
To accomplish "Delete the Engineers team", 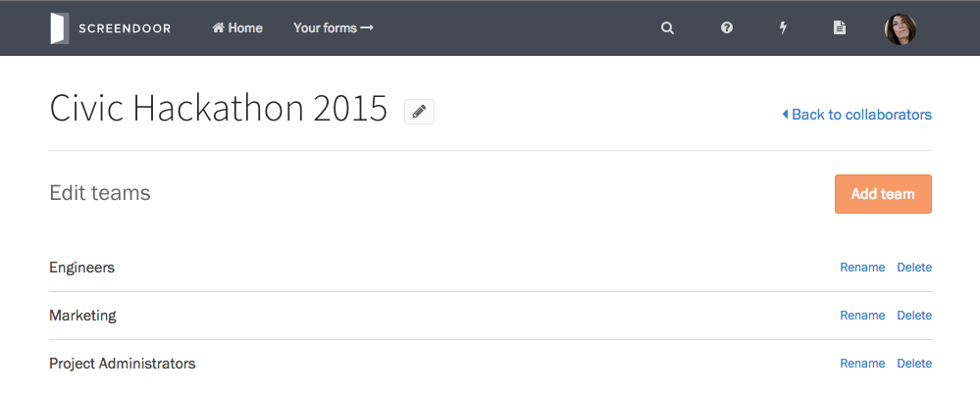I will [914, 268].
